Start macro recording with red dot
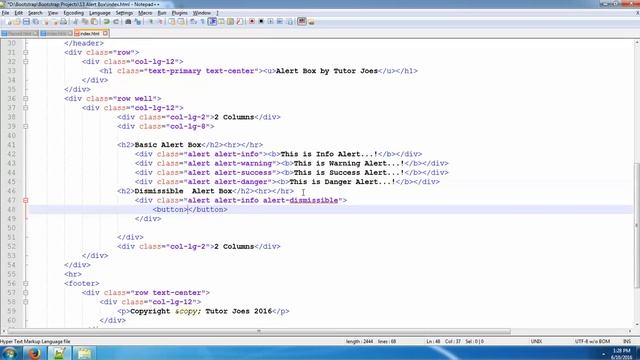Screen dimensions: 640x360 tap(252, 22)
